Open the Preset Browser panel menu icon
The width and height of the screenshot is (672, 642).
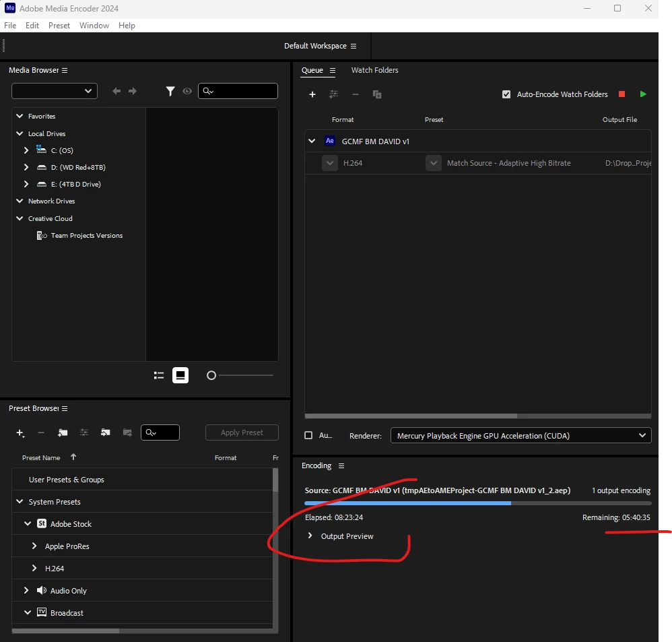click(x=65, y=409)
